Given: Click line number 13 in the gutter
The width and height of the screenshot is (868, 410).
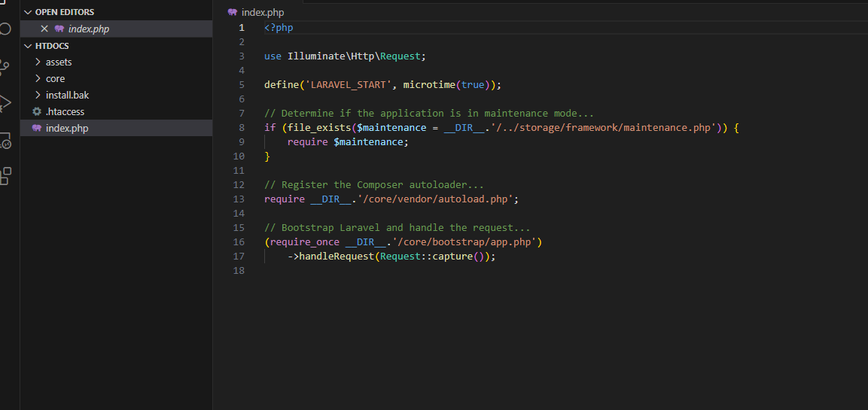Looking at the screenshot, I should (239, 199).
